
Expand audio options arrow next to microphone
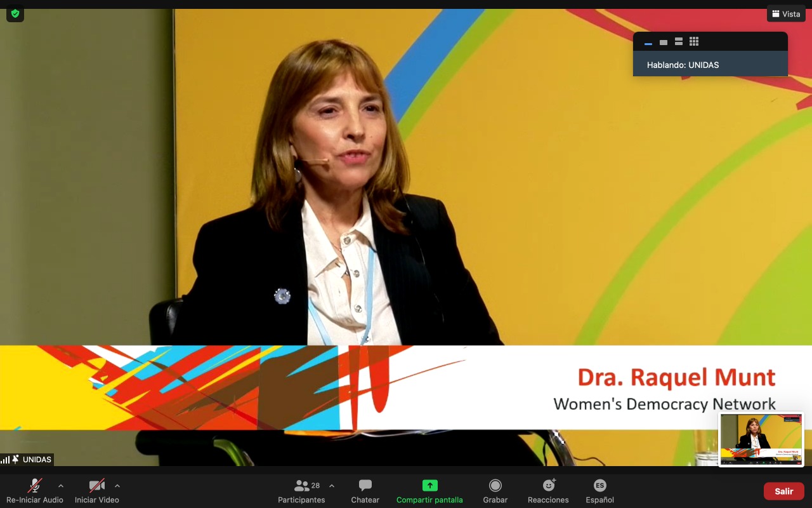(61, 486)
